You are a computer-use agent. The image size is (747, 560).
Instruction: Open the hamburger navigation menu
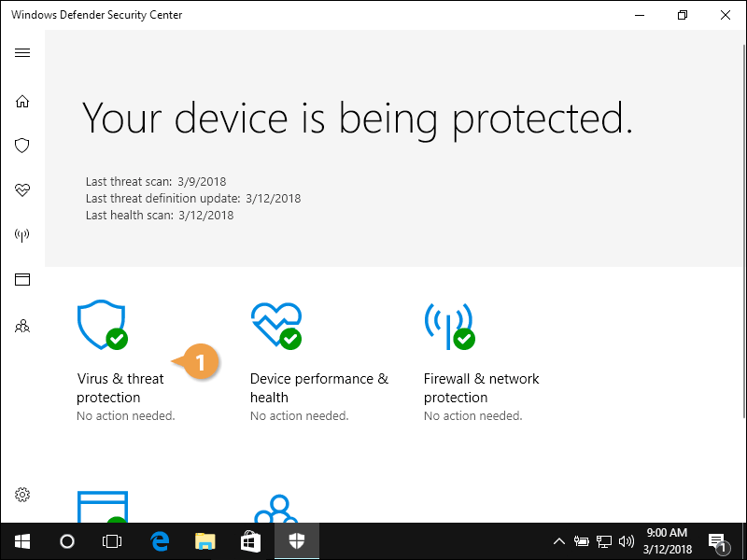coord(22,53)
